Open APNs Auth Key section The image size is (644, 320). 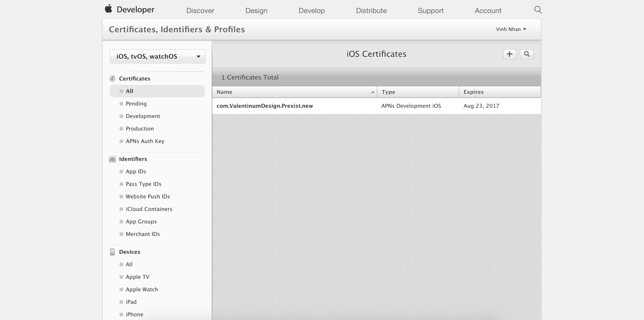click(x=145, y=141)
